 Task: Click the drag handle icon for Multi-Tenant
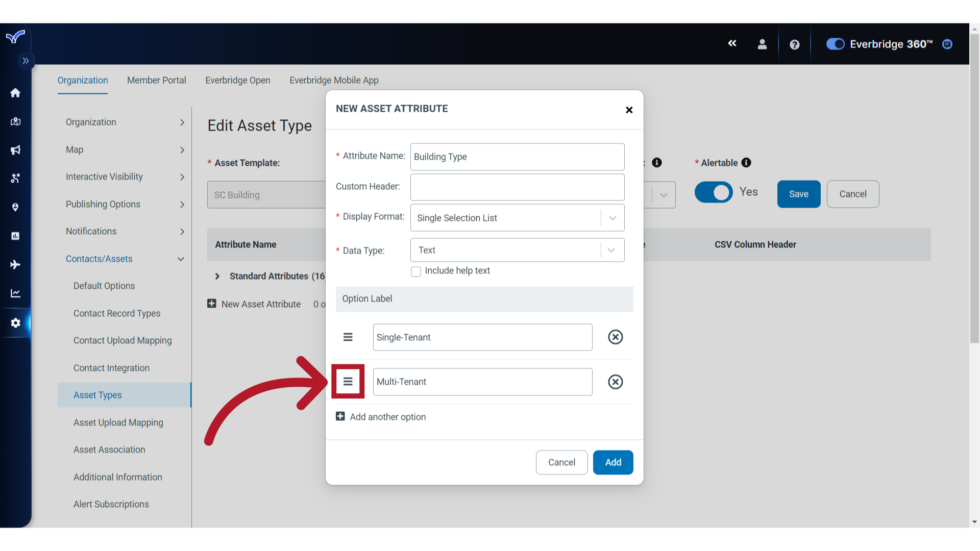(347, 382)
